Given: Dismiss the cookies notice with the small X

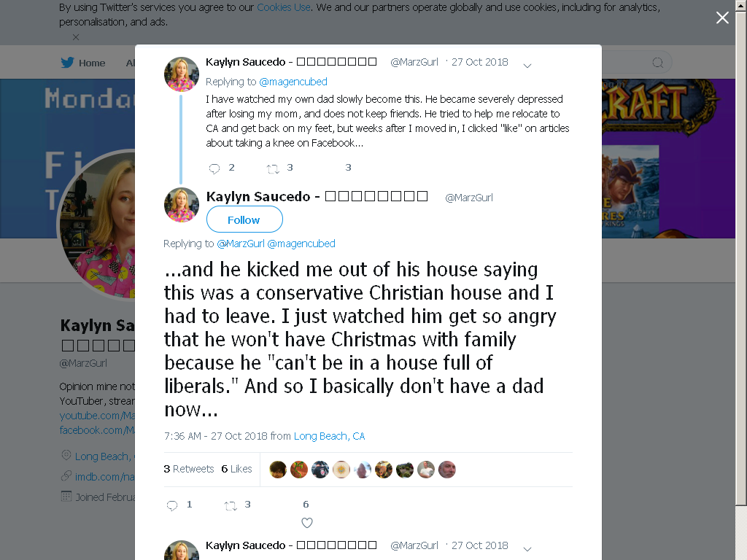Looking at the screenshot, I should click(76, 37).
